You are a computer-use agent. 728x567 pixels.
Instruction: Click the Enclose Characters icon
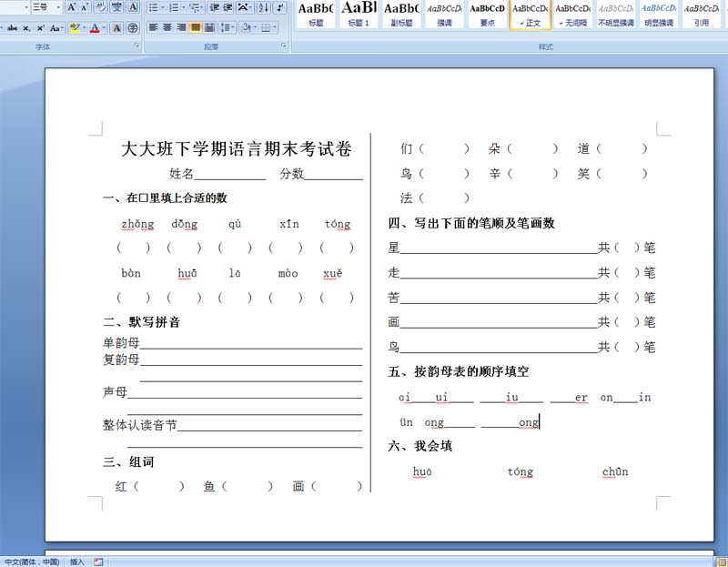(x=133, y=28)
